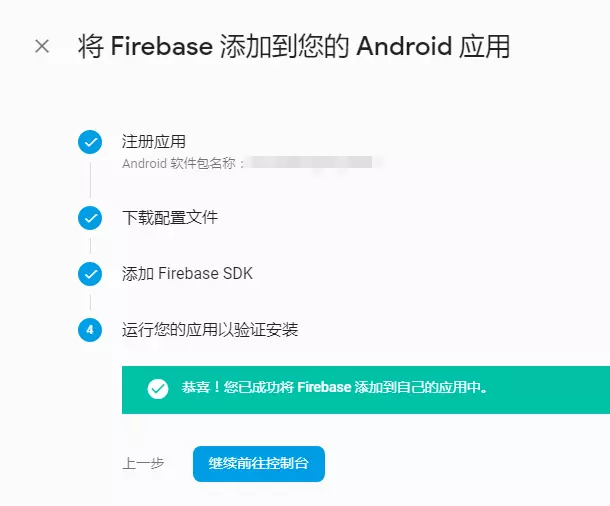
Task: Click 继续前往控制台 button
Action: (x=259, y=464)
